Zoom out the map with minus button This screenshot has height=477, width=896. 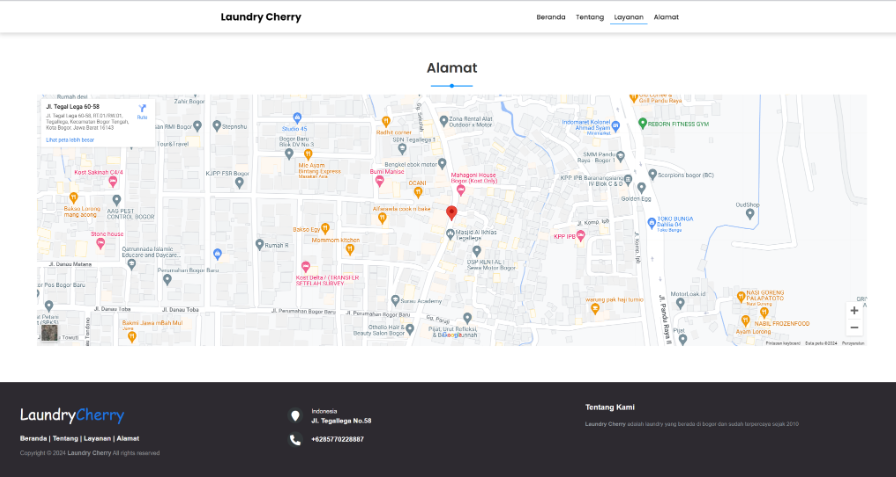pos(854,327)
